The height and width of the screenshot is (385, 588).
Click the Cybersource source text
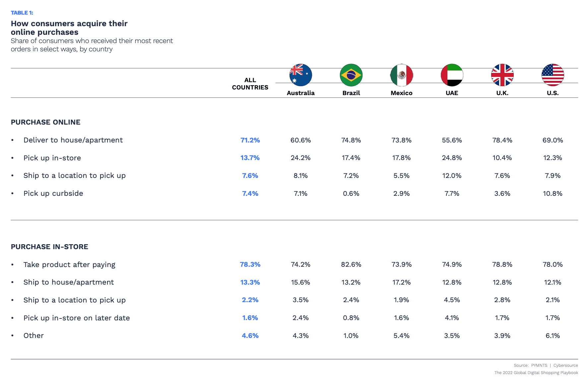click(565, 365)
